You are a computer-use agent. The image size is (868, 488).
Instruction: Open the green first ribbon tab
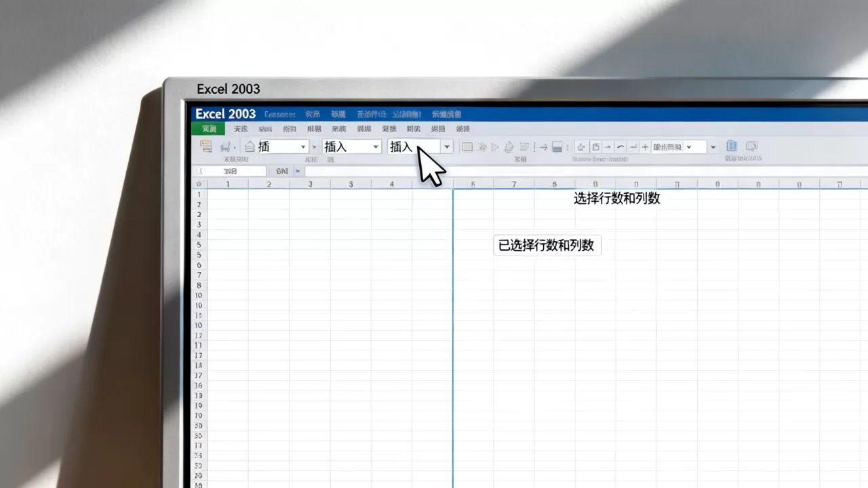pyautogui.click(x=208, y=129)
